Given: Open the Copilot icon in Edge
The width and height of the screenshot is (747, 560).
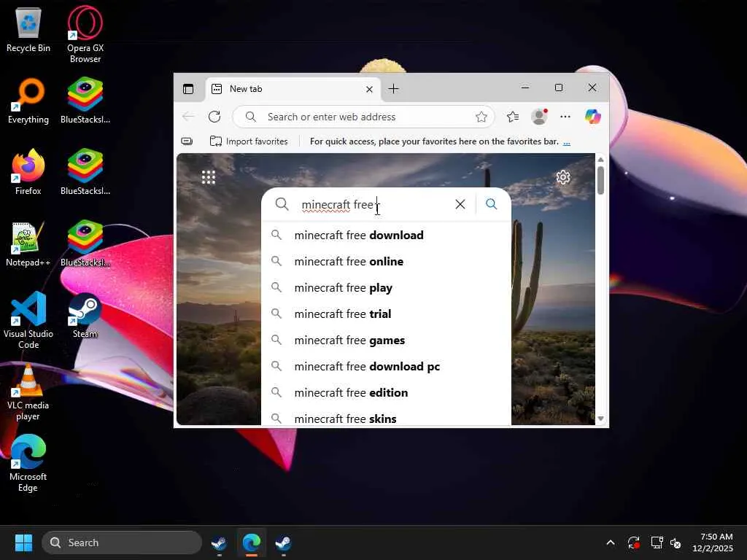Looking at the screenshot, I should (x=592, y=117).
